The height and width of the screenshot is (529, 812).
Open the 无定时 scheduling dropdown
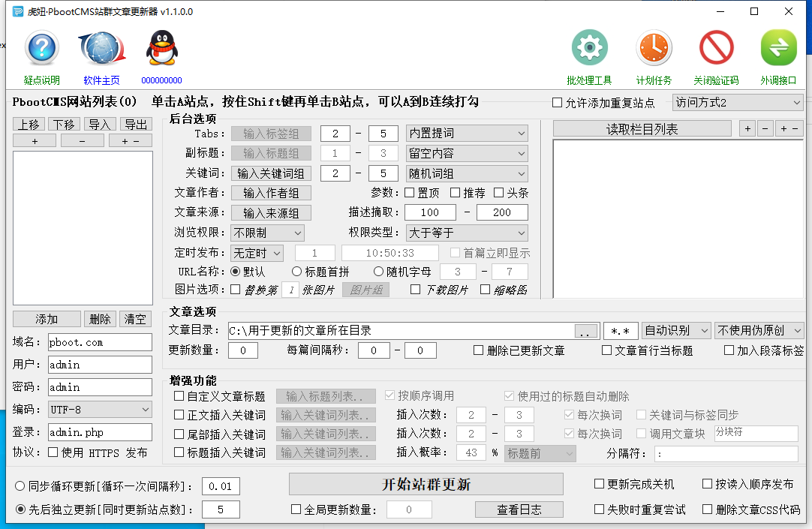point(257,253)
